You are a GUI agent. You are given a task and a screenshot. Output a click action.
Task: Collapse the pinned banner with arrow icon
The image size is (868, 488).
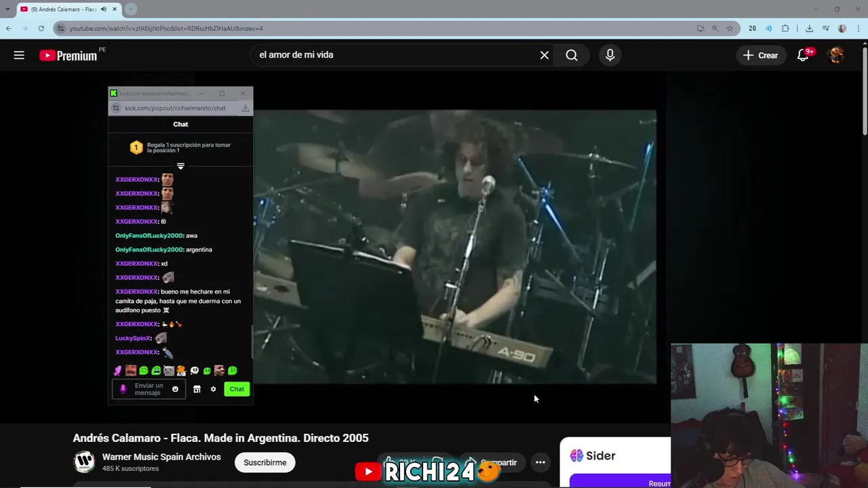pos(180,165)
